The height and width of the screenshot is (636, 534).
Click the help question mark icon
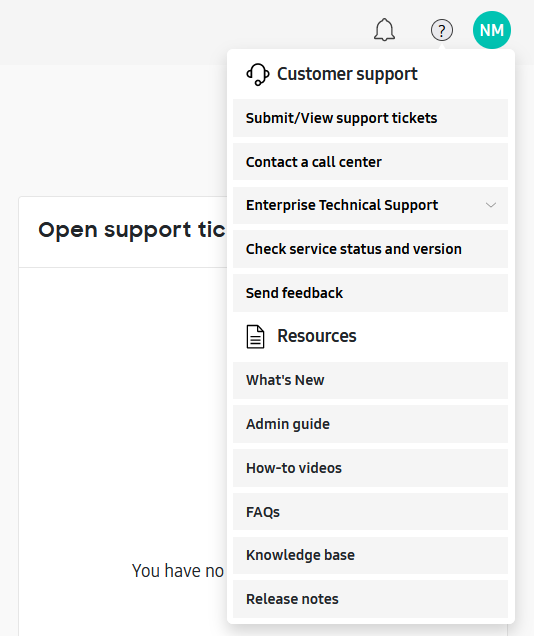click(442, 30)
